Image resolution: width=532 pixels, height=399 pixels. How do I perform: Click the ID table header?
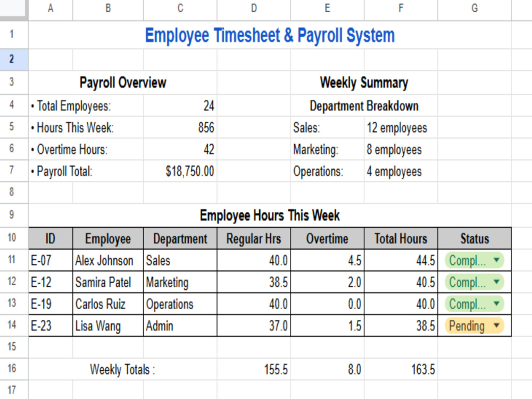click(51, 238)
